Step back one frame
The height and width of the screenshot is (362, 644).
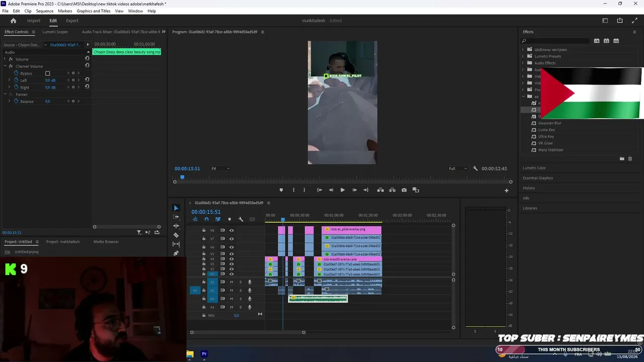pos(331,190)
